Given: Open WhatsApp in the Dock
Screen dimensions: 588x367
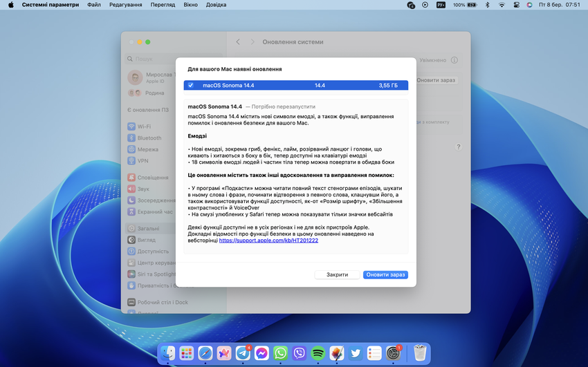Looking at the screenshot, I should 280,353.
